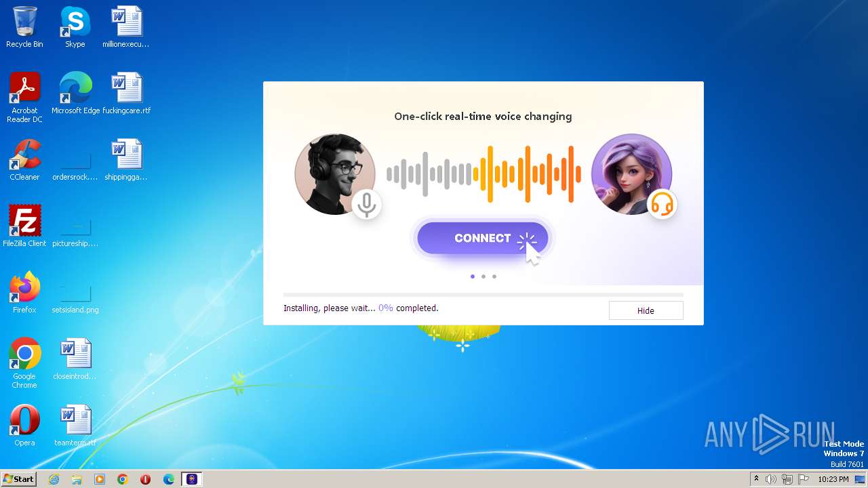Select the teamterm.rtf document
The width and height of the screenshot is (868, 488).
[x=75, y=426]
